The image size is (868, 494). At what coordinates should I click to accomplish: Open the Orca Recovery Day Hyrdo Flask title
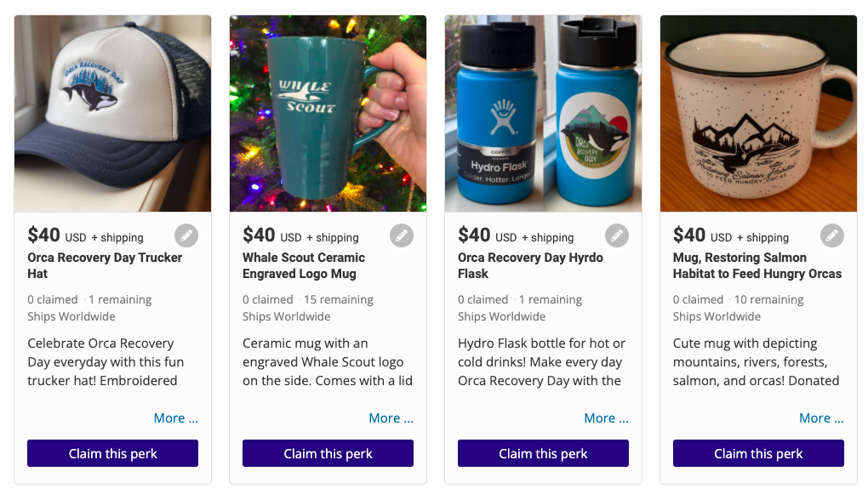click(x=530, y=265)
